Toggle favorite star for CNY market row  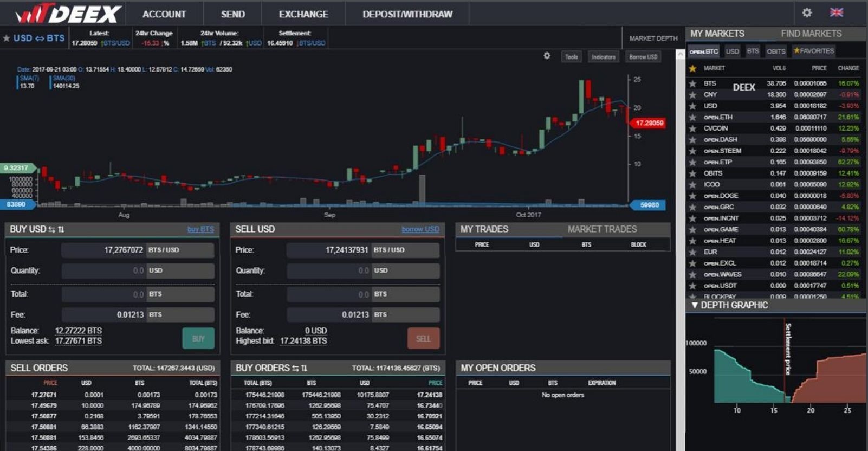tap(692, 95)
